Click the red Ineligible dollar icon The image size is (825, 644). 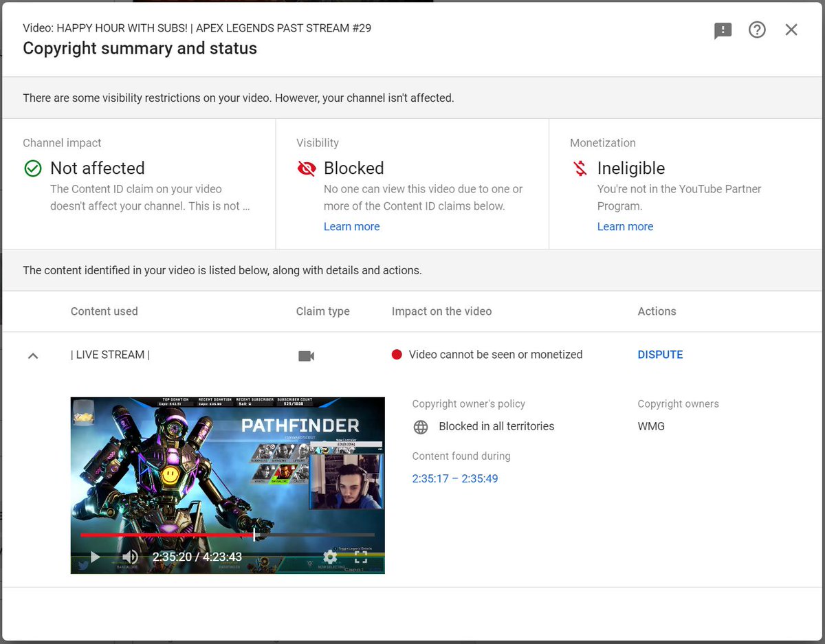(x=580, y=168)
